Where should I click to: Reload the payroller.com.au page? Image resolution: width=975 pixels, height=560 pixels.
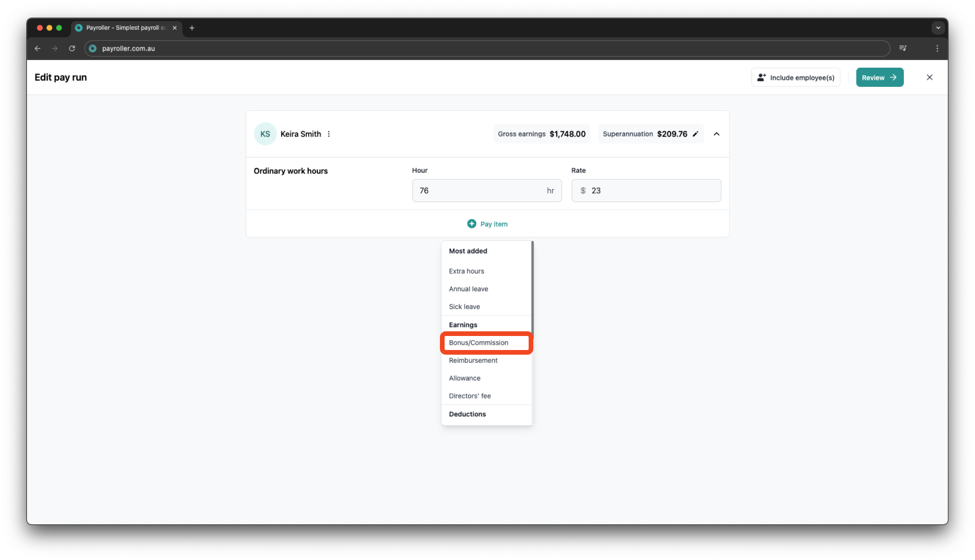click(x=72, y=48)
